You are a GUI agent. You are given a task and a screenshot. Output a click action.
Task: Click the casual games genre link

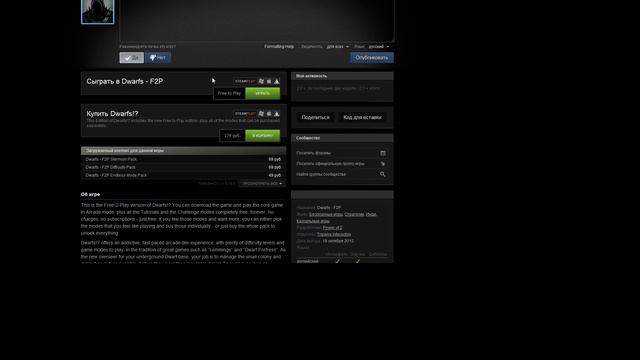(313, 221)
